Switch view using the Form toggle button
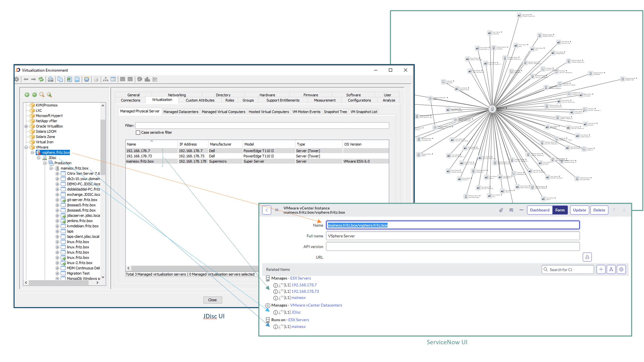Image resolution: width=644 pixels, height=362 pixels. click(x=560, y=210)
